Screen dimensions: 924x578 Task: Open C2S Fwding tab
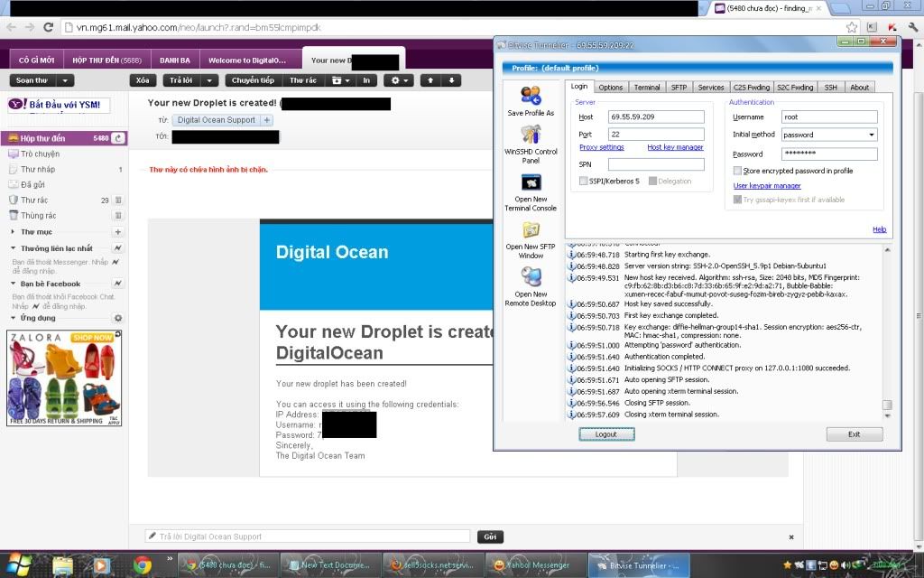[x=752, y=88]
